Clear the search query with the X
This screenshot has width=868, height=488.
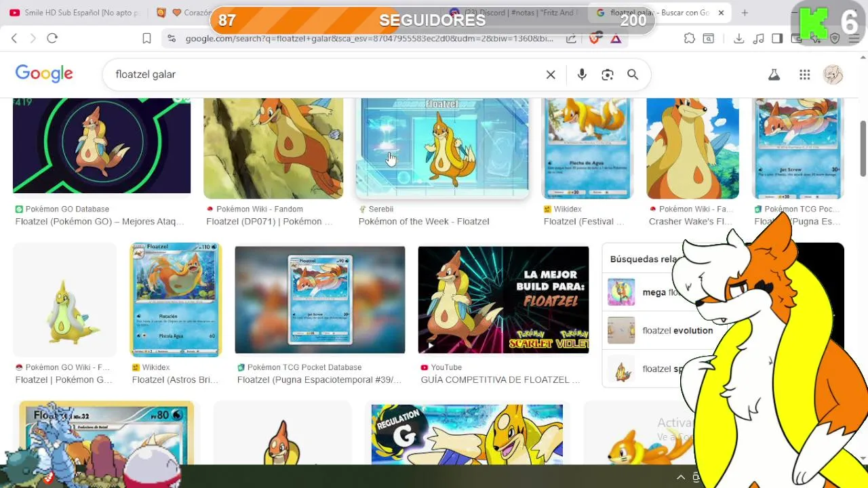pos(551,75)
